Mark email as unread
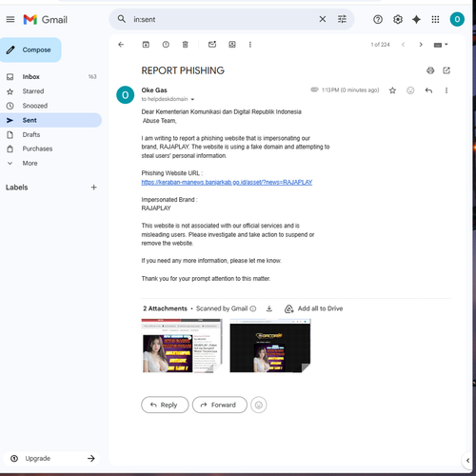476x476 pixels. [x=212, y=45]
